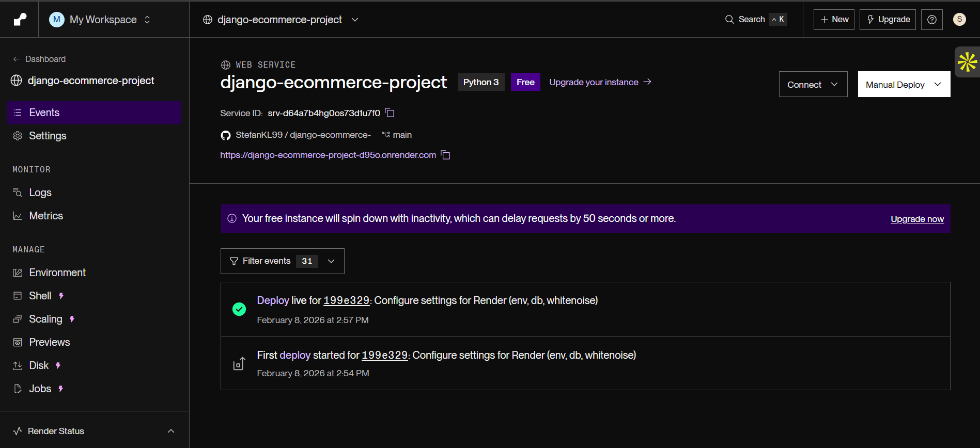Click the GitHub icon beside StefanKL99
This screenshot has height=448, width=980.
(x=226, y=135)
